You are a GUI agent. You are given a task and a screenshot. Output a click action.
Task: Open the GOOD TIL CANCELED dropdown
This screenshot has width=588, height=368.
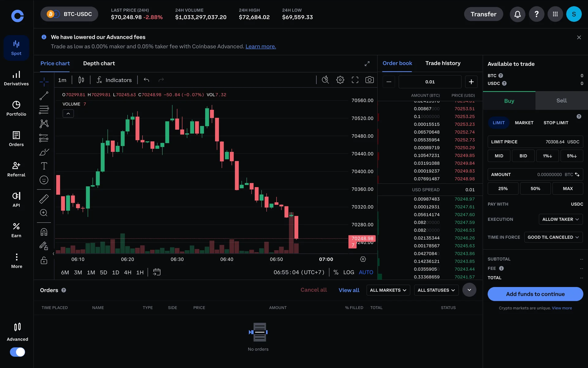(x=553, y=237)
